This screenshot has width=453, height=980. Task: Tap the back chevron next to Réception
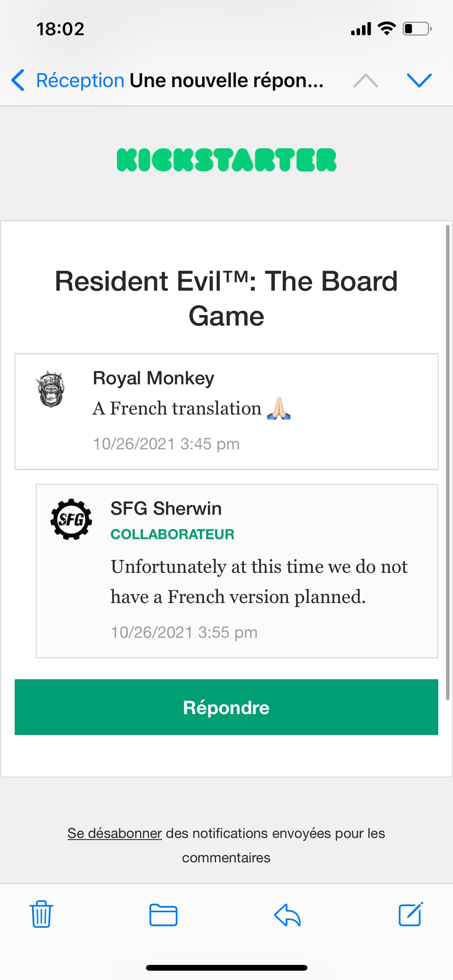[18, 80]
